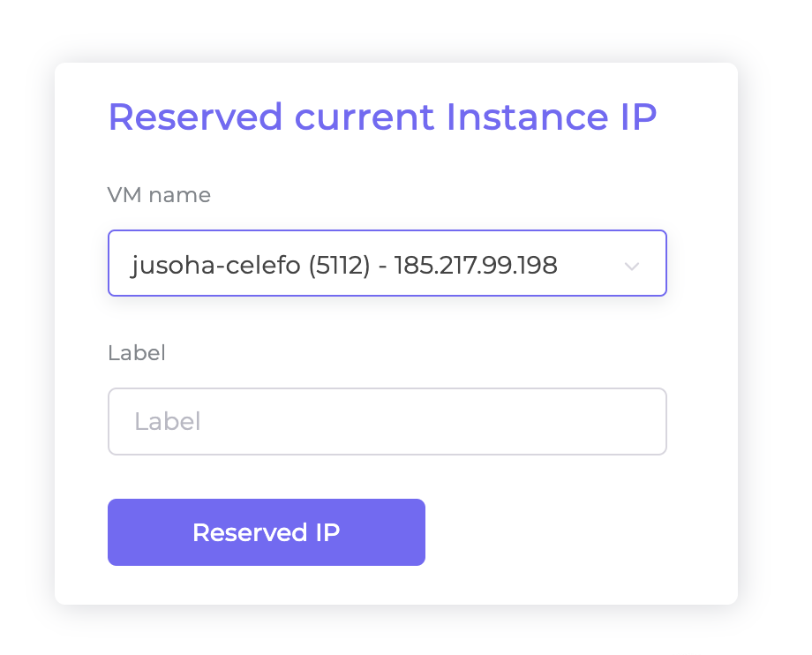Click the 'Label' caption above the input
Image resolution: width=812 pixels, height=655 pixels.
[137, 353]
